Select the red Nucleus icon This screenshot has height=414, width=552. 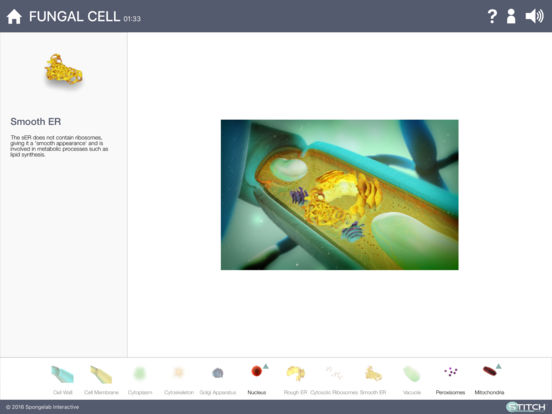257,371
